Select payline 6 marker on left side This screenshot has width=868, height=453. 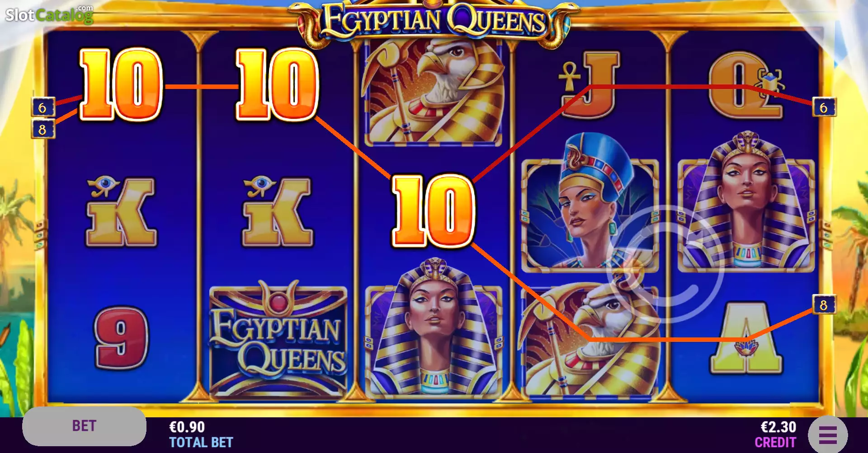coord(43,107)
